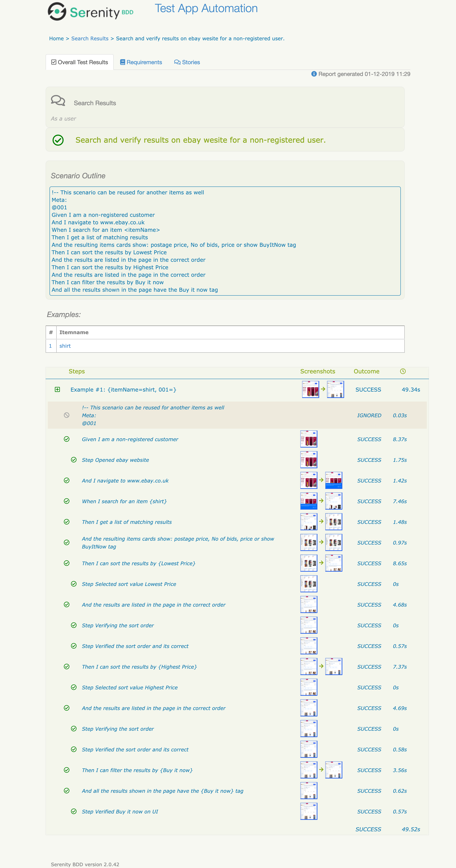Image resolution: width=456 pixels, height=868 pixels.
Task: Click 'And I navigate to www.ebay.co.uk' step text
Action: pyautogui.click(x=125, y=481)
